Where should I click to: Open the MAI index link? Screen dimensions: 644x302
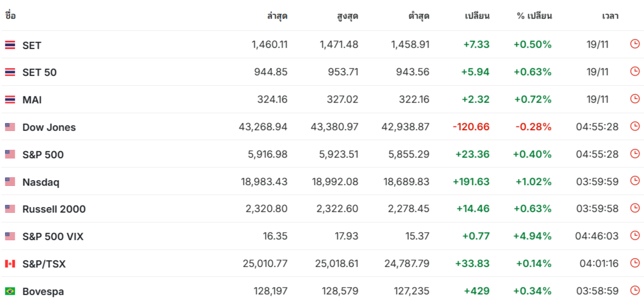pyautogui.click(x=32, y=100)
